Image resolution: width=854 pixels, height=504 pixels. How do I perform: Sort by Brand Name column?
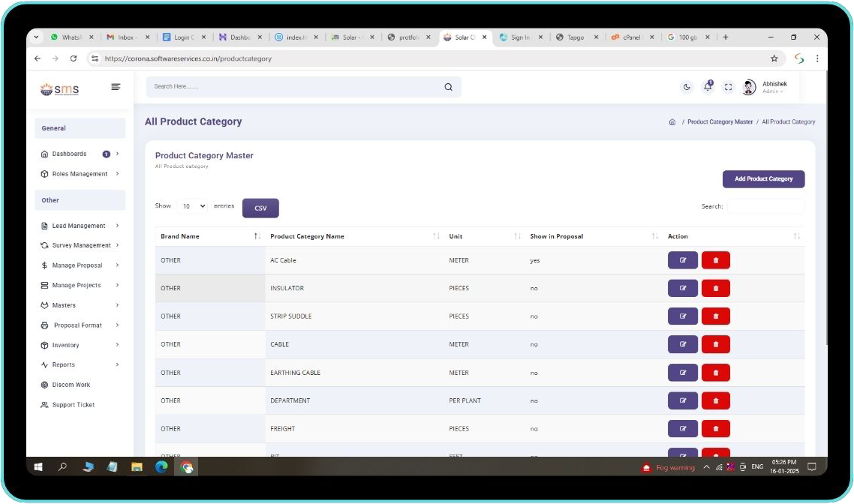point(210,236)
